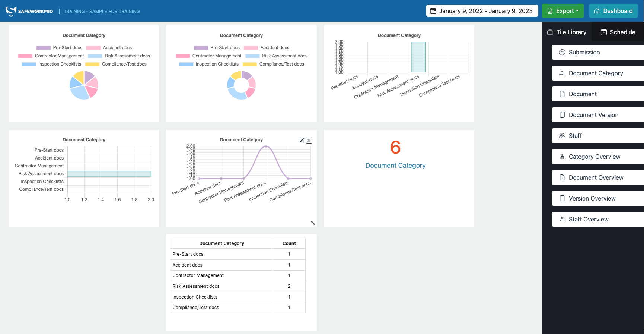The width and height of the screenshot is (644, 334).
Task: Open the Export dropdown
Action: coord(563,11)
